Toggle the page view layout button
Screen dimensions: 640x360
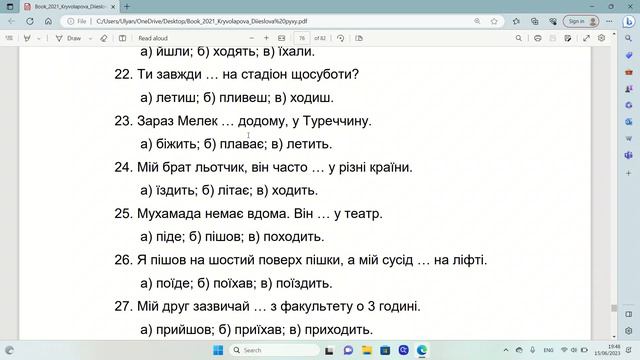(122, 38)
